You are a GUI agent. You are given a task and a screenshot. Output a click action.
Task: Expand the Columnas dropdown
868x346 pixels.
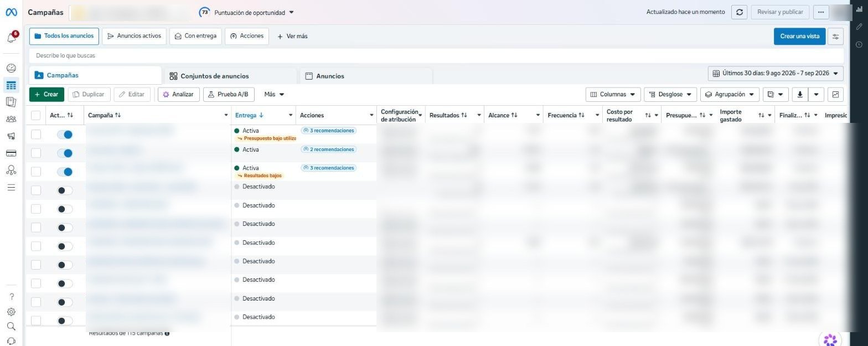613,94
